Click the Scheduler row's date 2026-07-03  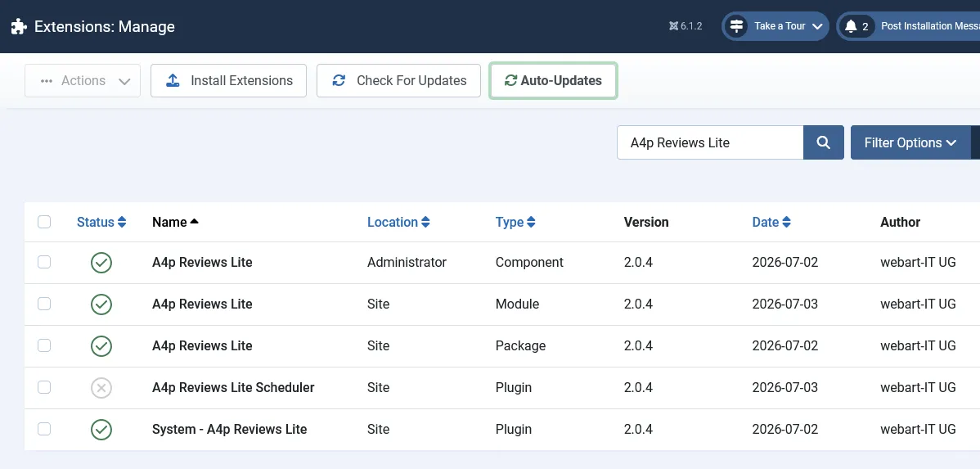tap(785, 388)
